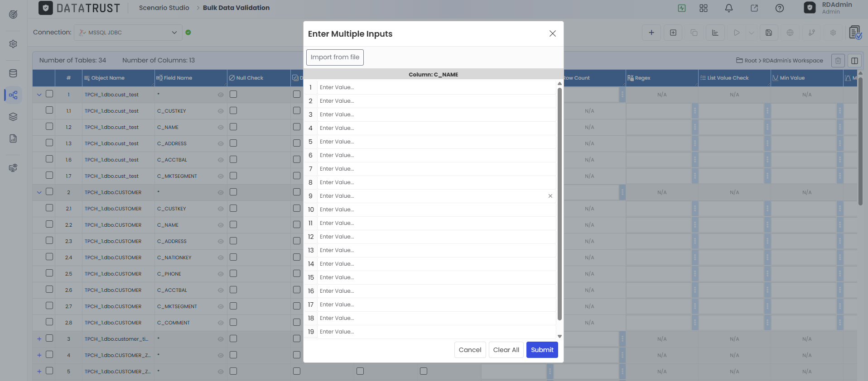Click the globe toolbar icon
The image size is (868, 381).
pyautogui.click(x=790, y=33)
